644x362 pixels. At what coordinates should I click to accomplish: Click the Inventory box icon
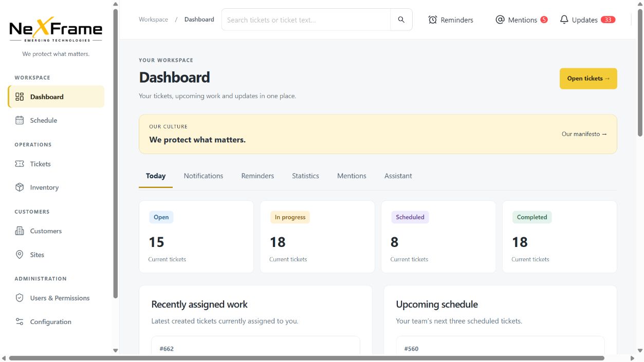20,187
